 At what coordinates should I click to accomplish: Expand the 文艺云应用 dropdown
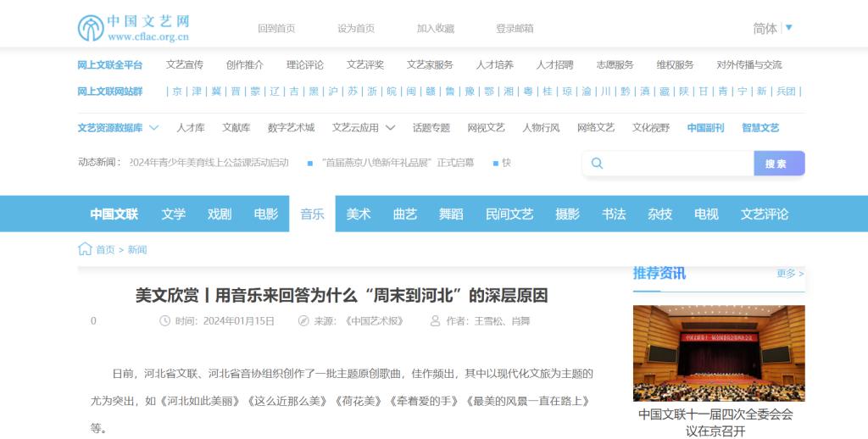[390, 128]
